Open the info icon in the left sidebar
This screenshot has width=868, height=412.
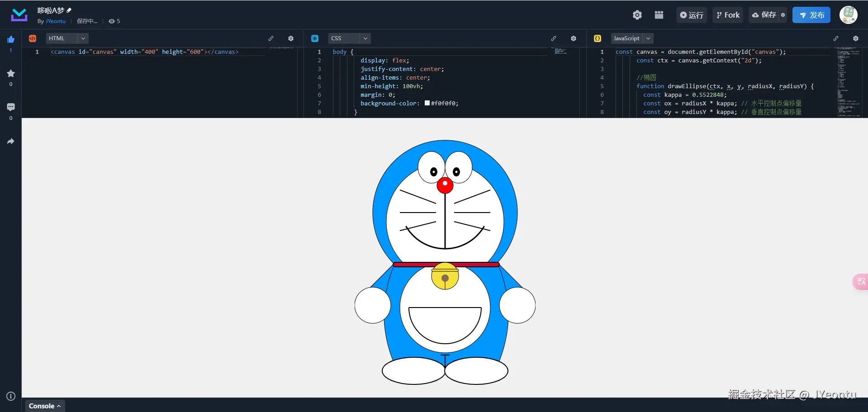[11, 396]
